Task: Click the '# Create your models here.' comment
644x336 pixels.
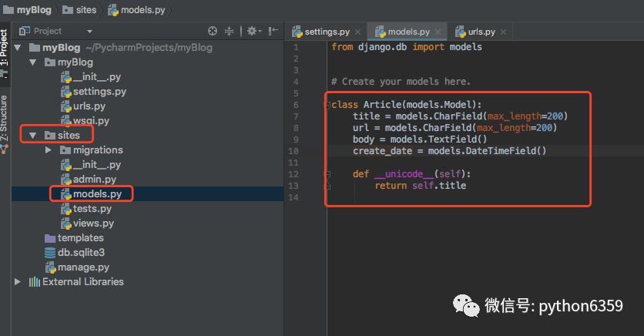Action: click(401, 82)
